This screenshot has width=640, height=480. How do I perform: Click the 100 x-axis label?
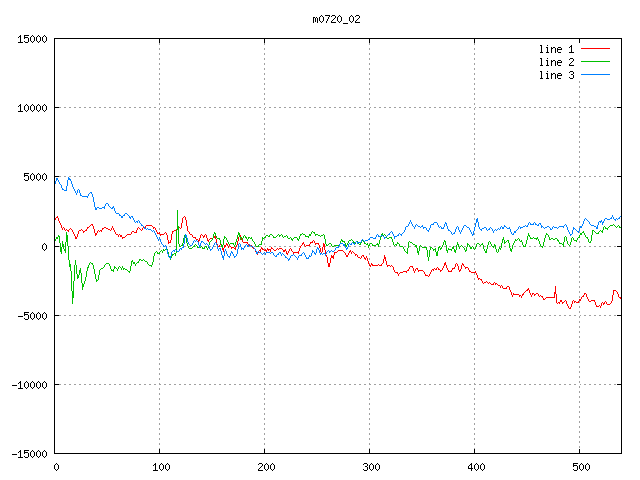161,467
